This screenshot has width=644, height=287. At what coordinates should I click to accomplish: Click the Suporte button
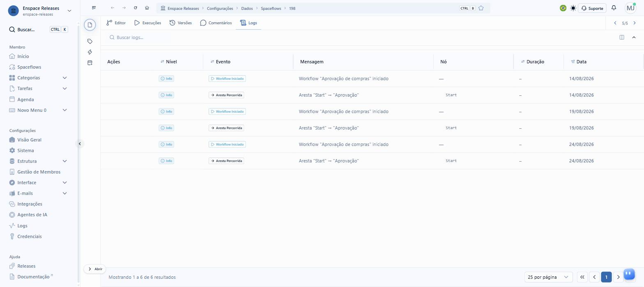(x=592, y=8)
